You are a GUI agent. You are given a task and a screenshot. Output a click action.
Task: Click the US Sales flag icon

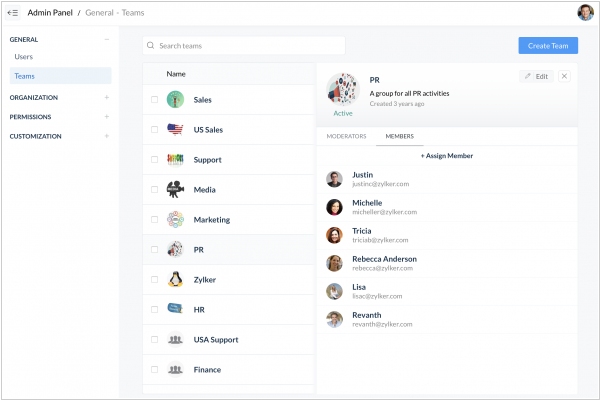pos(175,130)
